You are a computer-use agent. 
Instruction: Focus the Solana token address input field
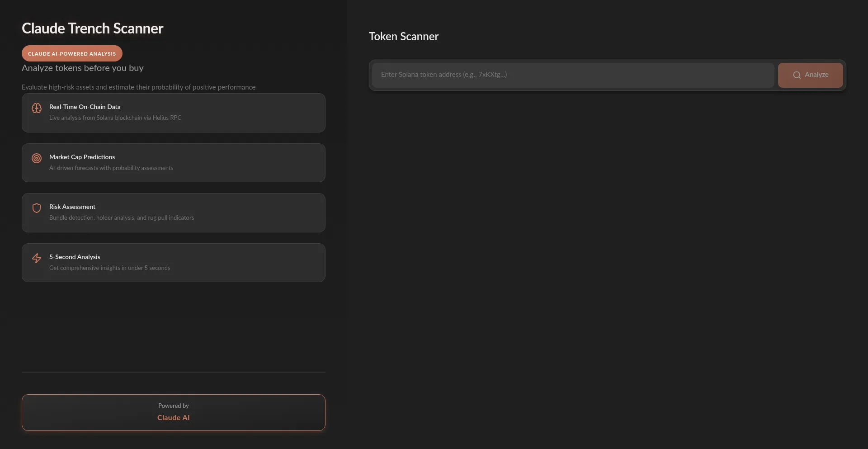point(572,75)
